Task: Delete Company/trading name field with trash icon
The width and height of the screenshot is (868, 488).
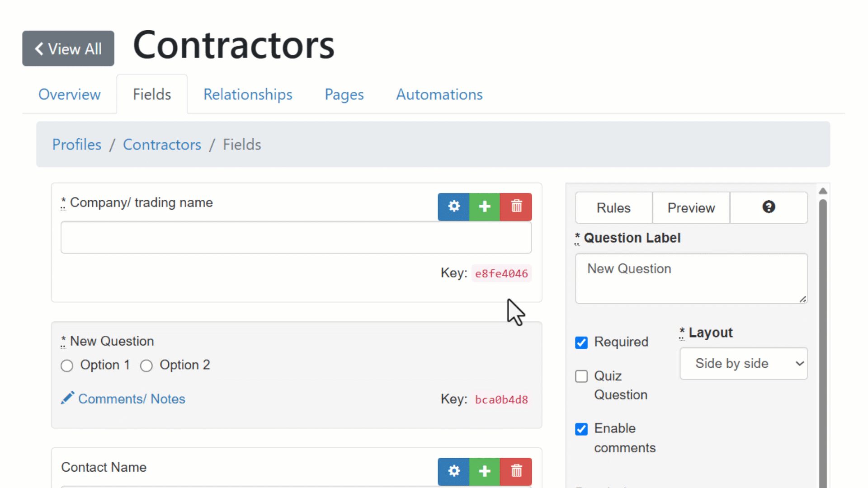Action: tap(516, 207)
